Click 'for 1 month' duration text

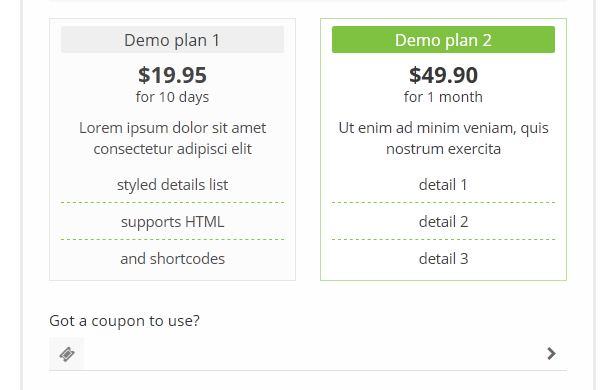(443, 97)
